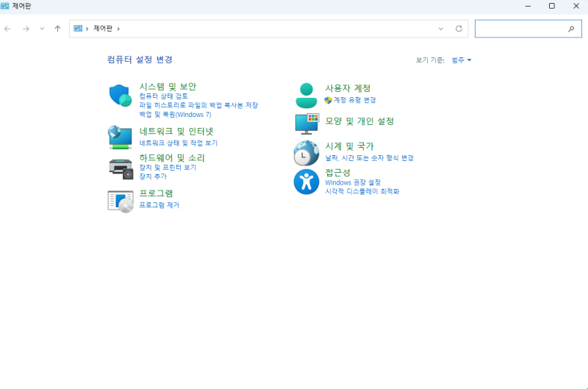This screenshot has width=588, height=389.
Task: Click the 보기 기준: label
Action: point(430,60)
